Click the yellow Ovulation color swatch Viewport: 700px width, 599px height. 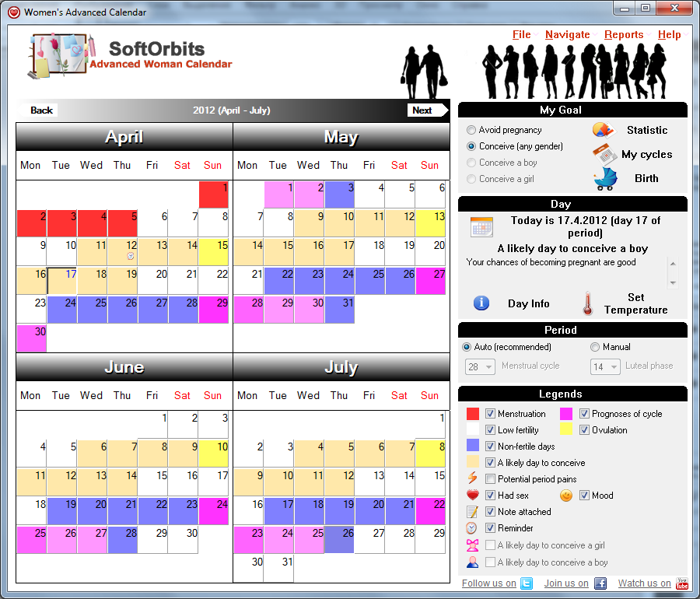point(566,429)
